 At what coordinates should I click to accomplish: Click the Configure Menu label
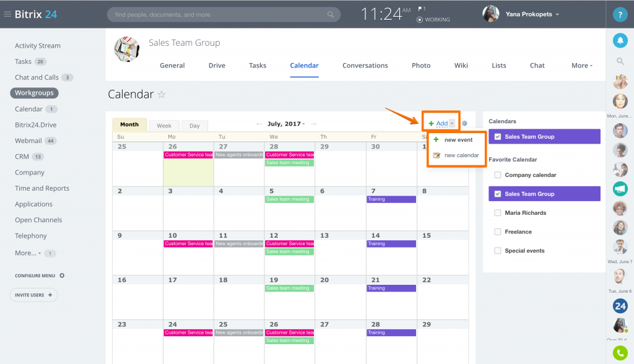35,276
